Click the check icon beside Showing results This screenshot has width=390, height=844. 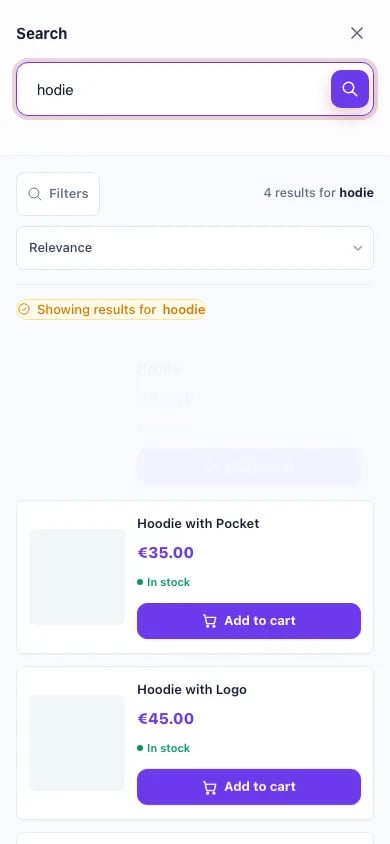pos(24,310)
